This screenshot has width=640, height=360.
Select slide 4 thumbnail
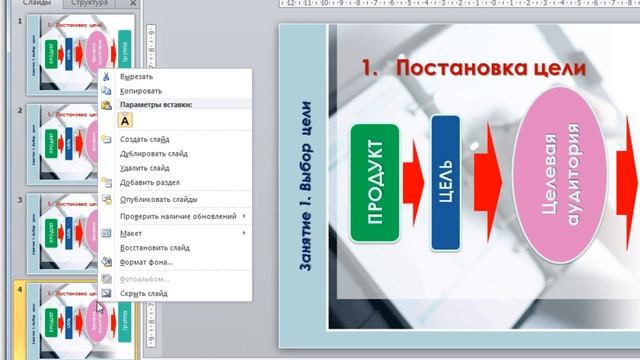[81, 321]
